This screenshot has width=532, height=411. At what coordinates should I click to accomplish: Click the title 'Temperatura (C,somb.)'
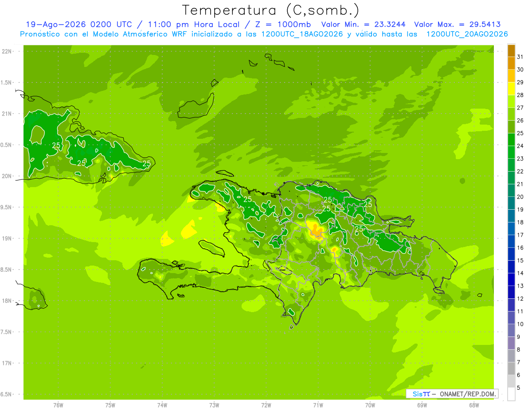click(271, 10)
